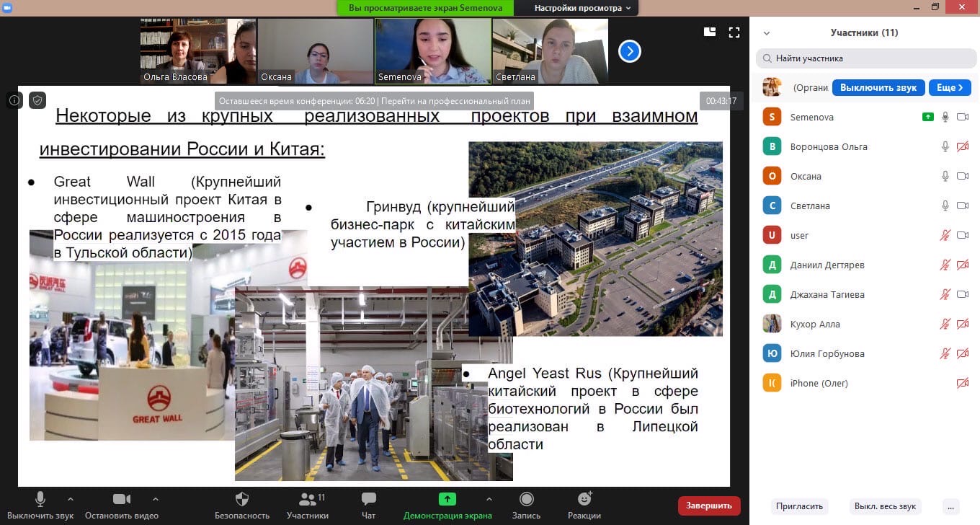Click Выкл. весь звук button
980x525 pixels.
point(886,506)
